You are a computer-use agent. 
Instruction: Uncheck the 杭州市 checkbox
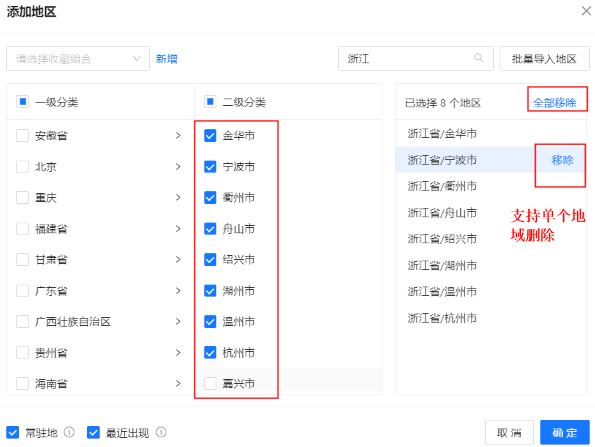tap(210, 353)
